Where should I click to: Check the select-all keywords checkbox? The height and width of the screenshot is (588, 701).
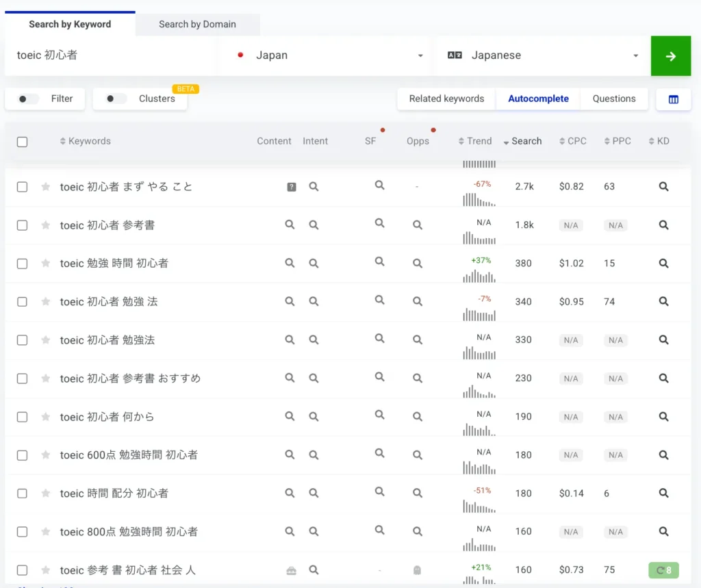[22, 142]
